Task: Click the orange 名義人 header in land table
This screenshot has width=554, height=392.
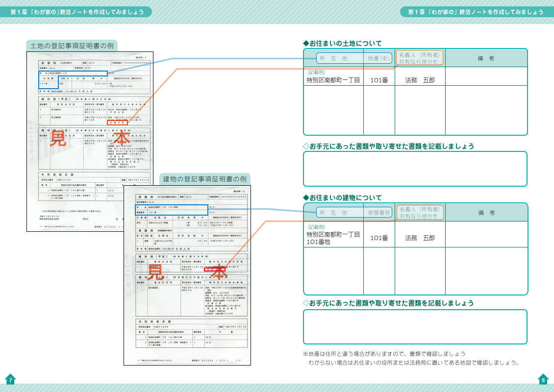Action: pyautogui.click(x=419, y=58)
